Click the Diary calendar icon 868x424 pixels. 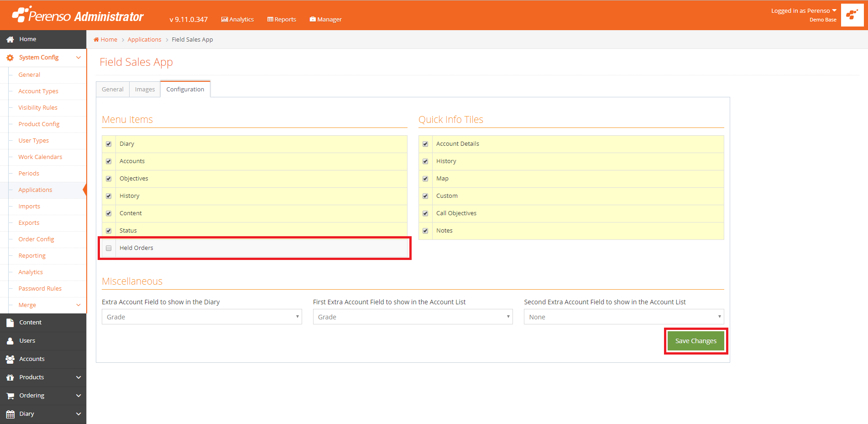point(10,414)
